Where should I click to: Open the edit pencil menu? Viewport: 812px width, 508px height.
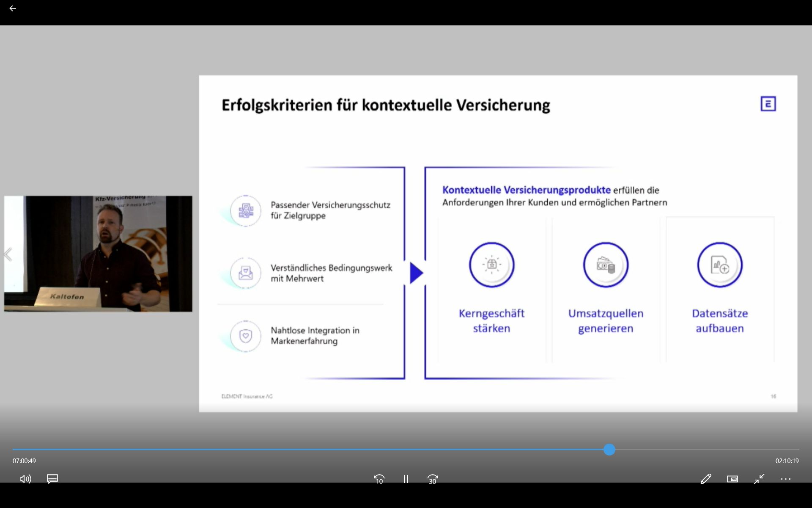[705, 479]
